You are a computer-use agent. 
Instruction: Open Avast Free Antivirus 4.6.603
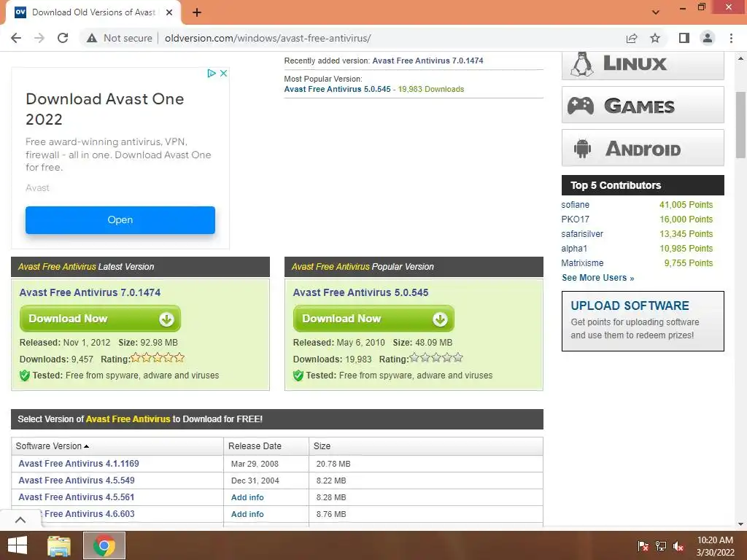pos(89,514)
